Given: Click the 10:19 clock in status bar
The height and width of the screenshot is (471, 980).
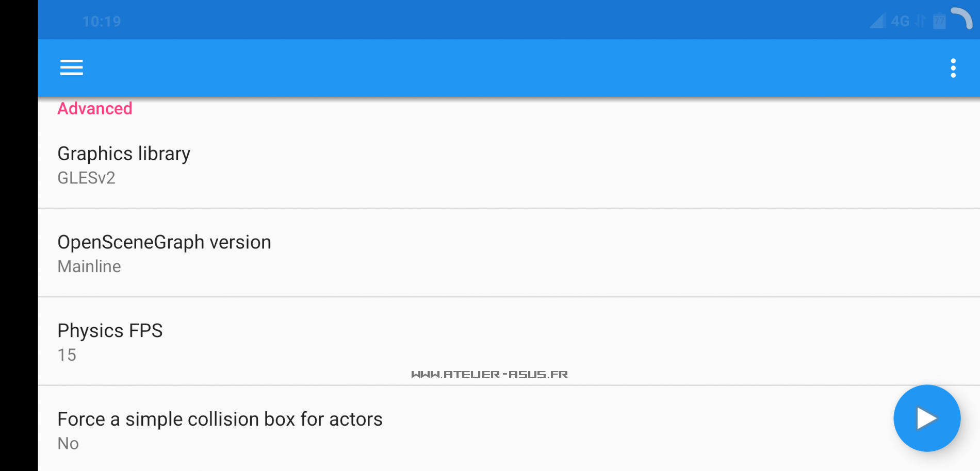Looking at the screenshot, I should 102,21.
